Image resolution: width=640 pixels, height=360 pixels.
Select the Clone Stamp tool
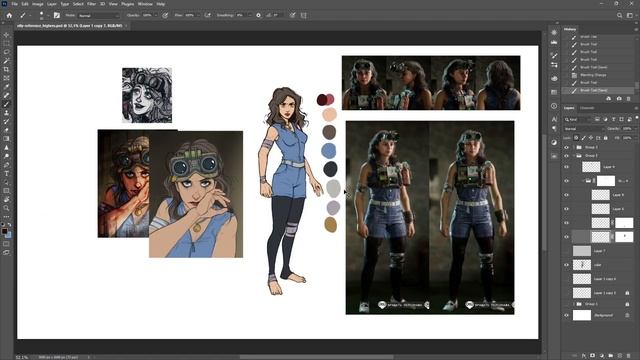(6, 113)
